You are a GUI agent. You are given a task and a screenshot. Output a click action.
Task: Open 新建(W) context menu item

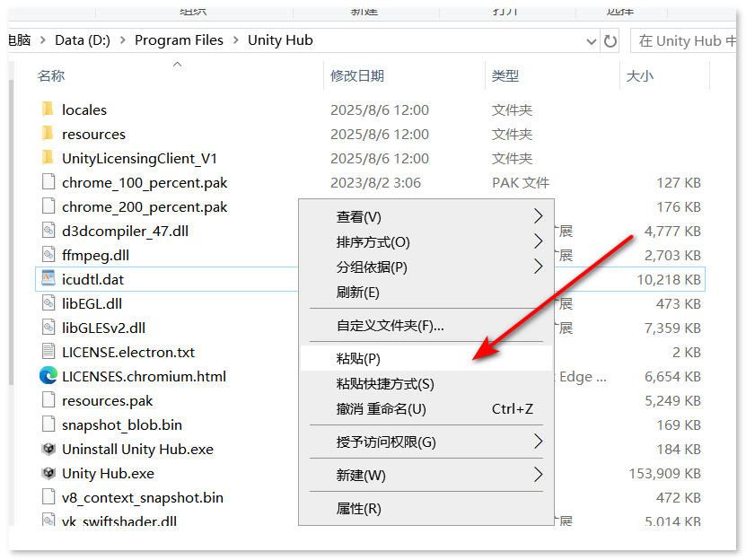[x=426, y=475]
